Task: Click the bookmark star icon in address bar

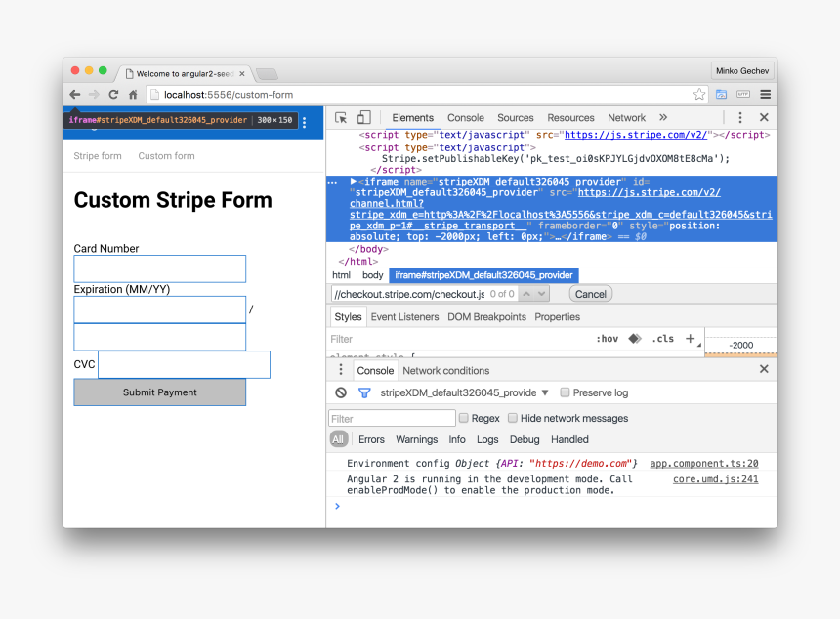Action: [697, 94]
